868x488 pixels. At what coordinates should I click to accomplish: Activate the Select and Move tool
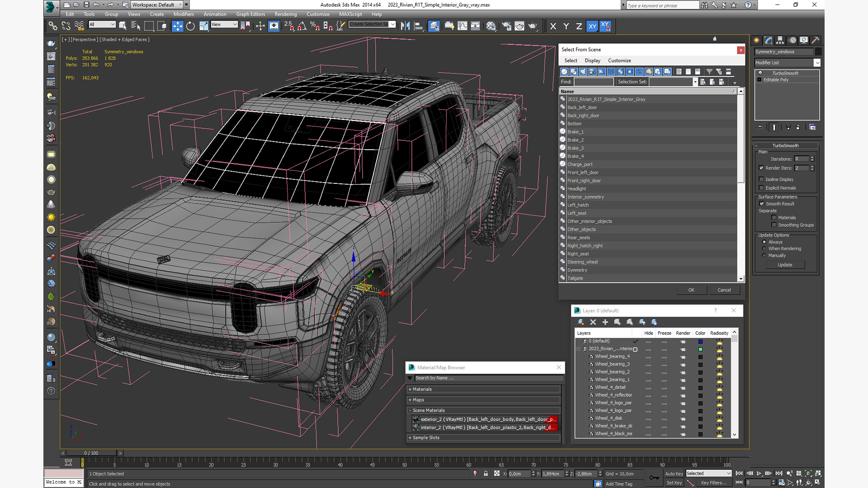(177, 26)
